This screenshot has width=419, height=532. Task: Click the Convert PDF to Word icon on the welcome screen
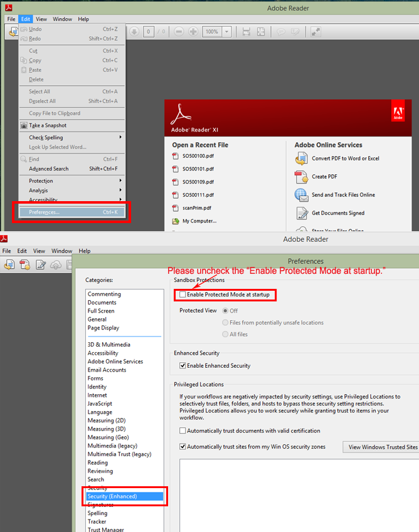[301, 159]
